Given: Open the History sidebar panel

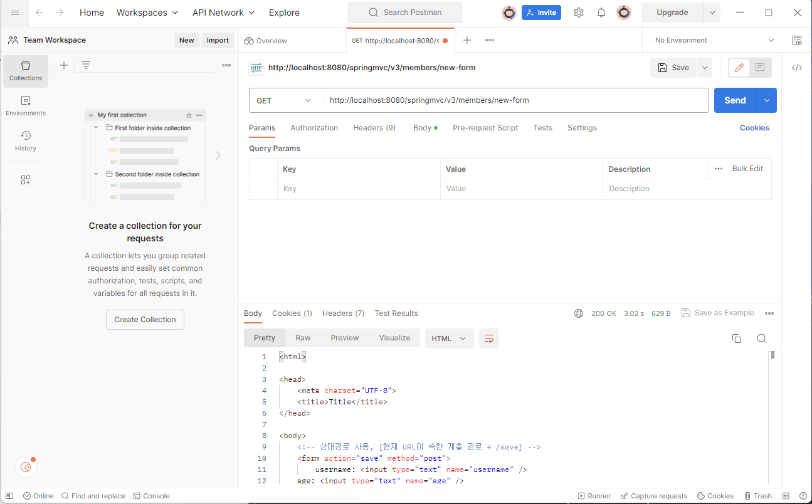Looking at the screenshot, I should coord(26,141).
